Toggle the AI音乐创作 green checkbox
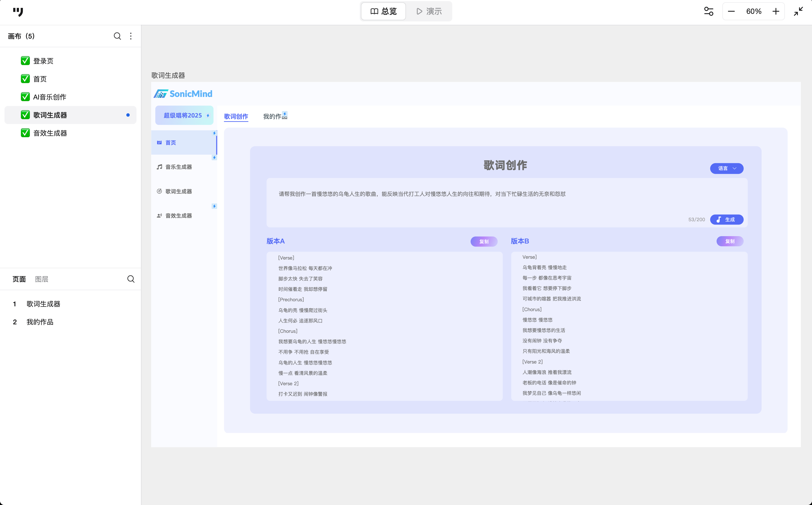This screenshot has height=505, width=812. (x=25, y=97)
